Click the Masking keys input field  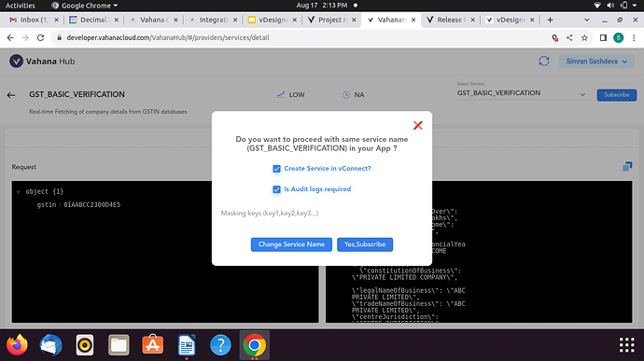point(322,214)
